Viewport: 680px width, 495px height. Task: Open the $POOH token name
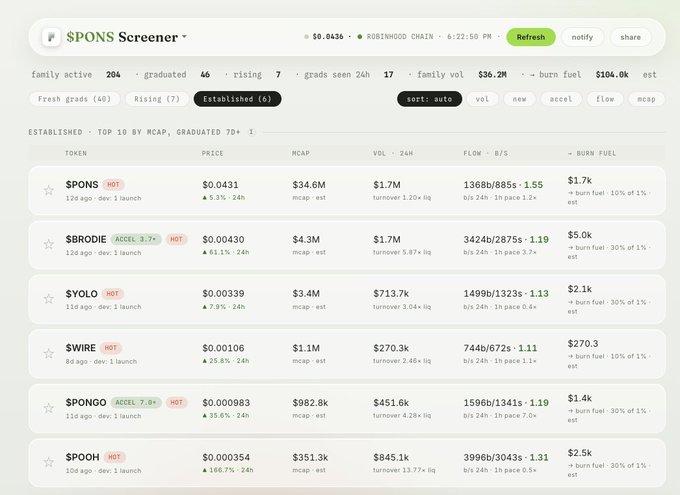82,457
